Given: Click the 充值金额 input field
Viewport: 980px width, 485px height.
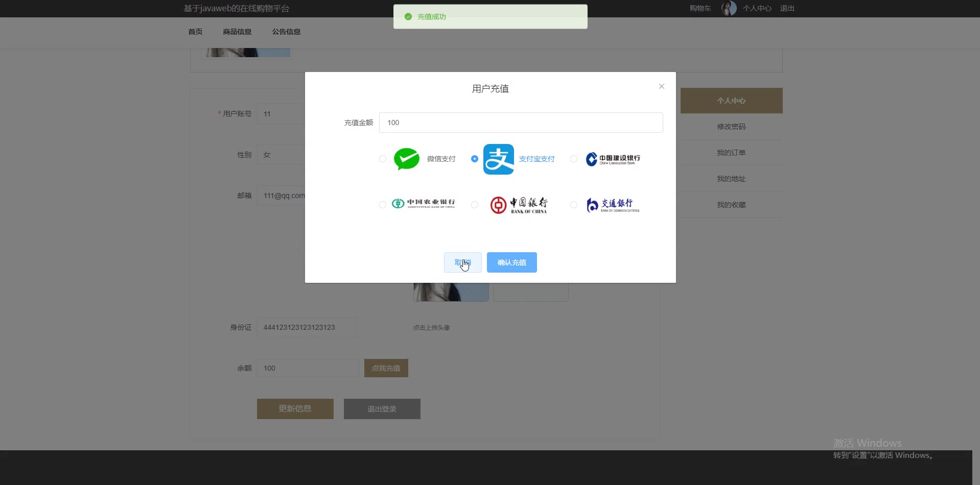Looking at the screenshot, I should point(521,123).
